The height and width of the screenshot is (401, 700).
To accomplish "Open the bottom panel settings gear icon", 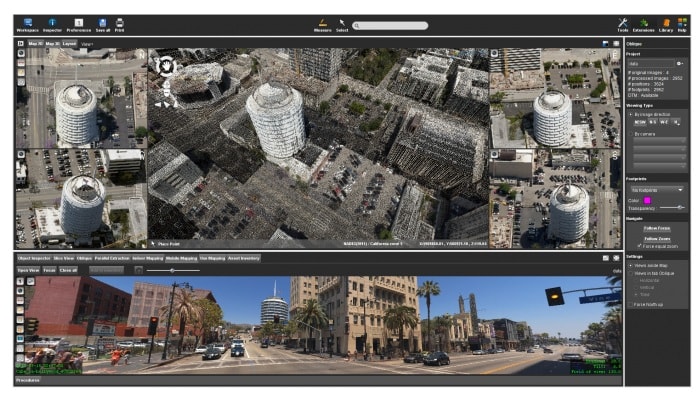I will point(616,258).
